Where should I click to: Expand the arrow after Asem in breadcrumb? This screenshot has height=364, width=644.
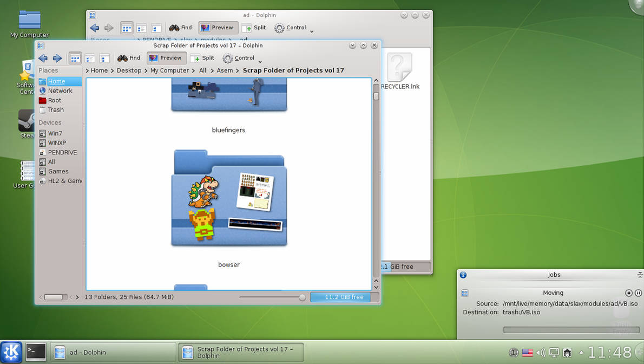click(238, 71)
